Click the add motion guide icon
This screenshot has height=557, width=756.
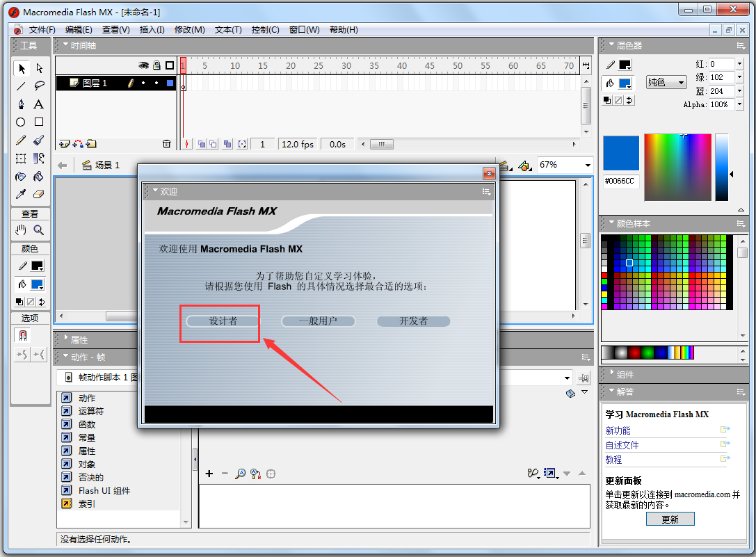[x=78, y=144]
